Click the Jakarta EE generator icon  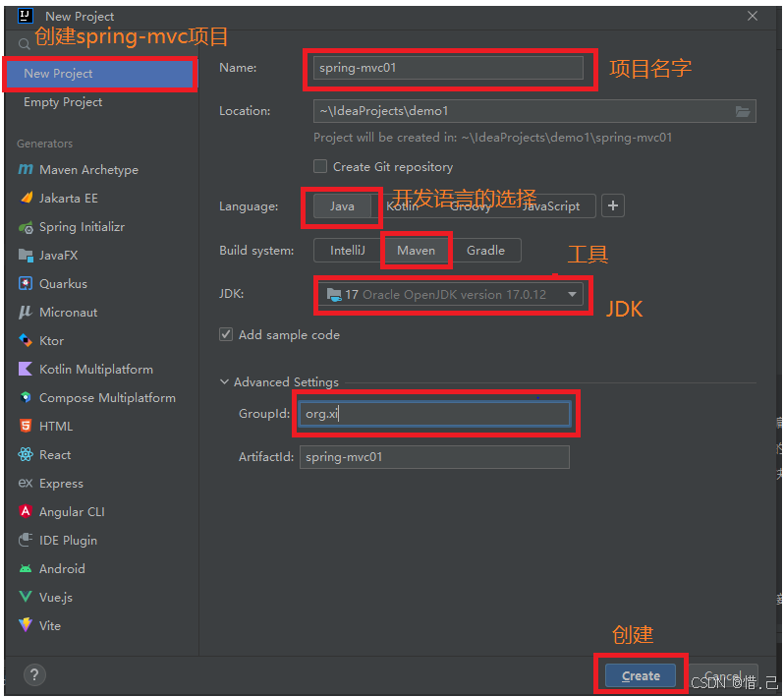click(26, 199)
